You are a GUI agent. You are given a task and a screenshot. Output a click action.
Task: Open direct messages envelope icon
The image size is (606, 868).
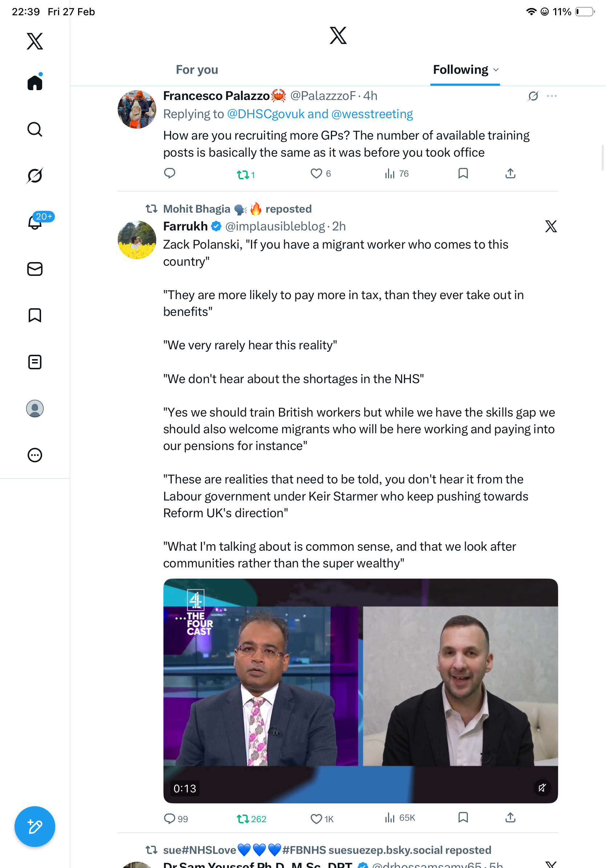point(35,269)
